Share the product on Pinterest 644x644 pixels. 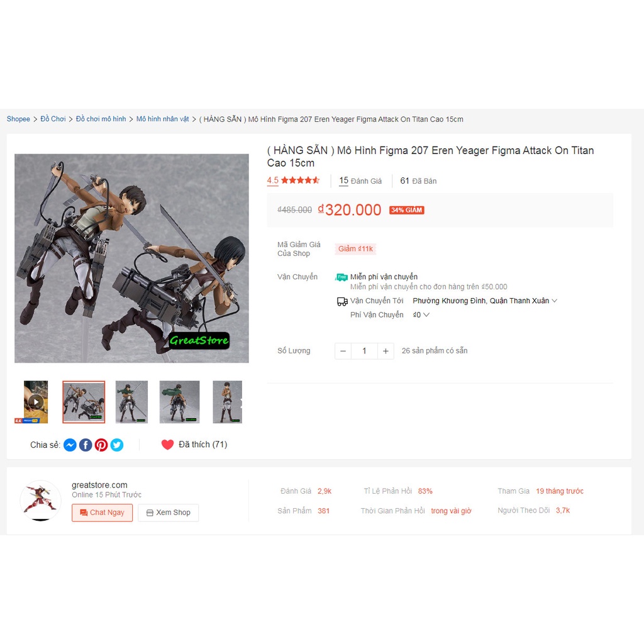(x=101, y=445)
